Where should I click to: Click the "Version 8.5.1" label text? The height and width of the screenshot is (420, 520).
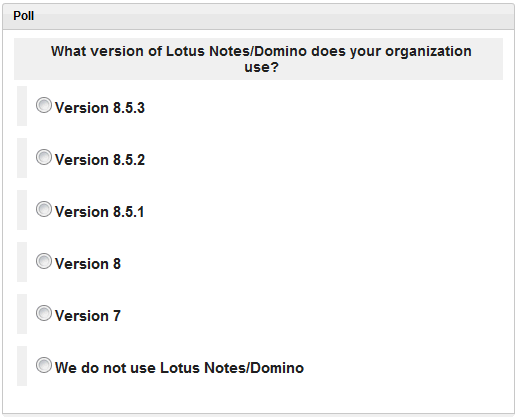pos(99,212)
